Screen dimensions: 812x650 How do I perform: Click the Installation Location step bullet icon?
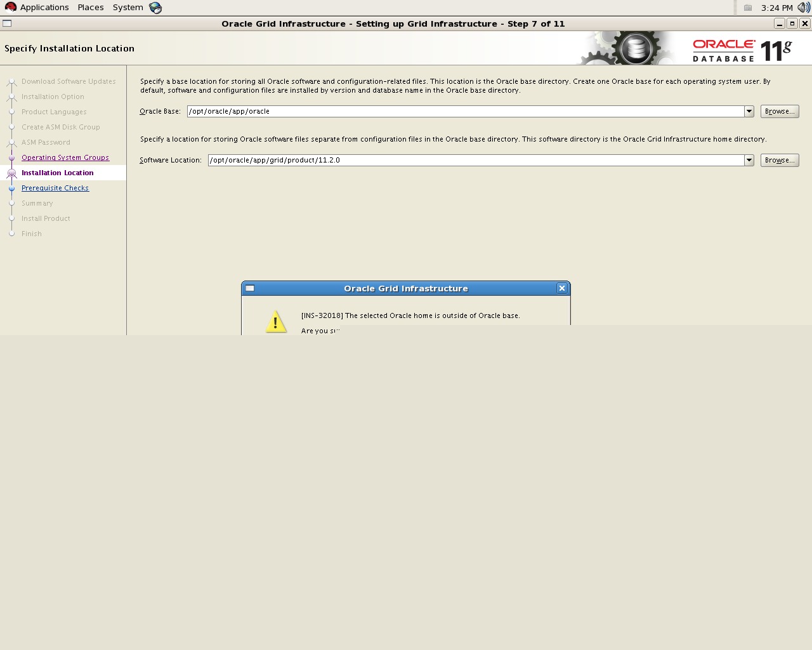point(11,173)
